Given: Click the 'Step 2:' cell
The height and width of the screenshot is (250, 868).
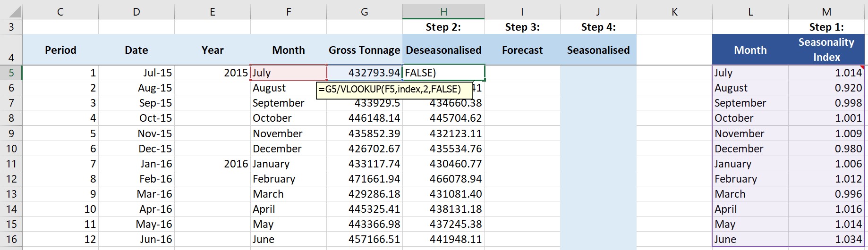Looking at the screenshot, I should tap(443, 27).
